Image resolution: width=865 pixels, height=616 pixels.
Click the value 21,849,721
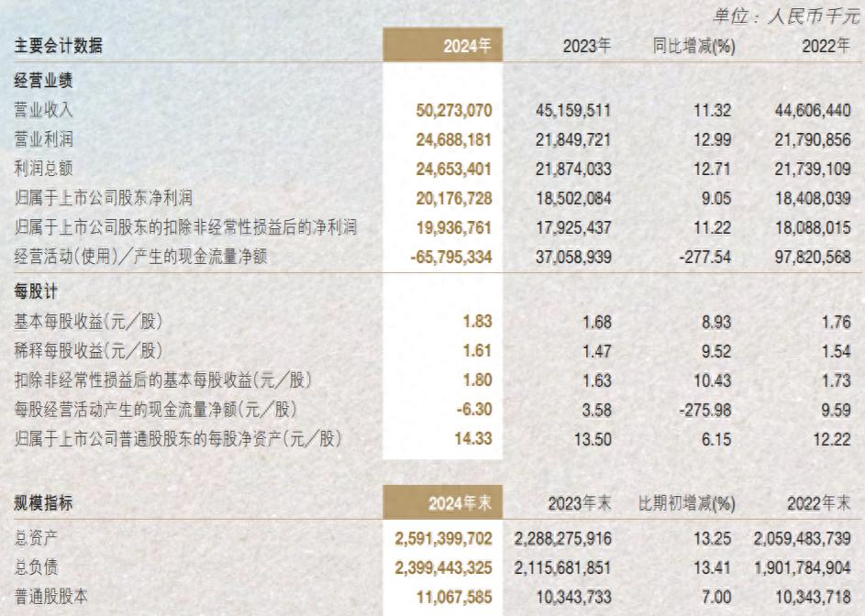click(x=573, y=139)
